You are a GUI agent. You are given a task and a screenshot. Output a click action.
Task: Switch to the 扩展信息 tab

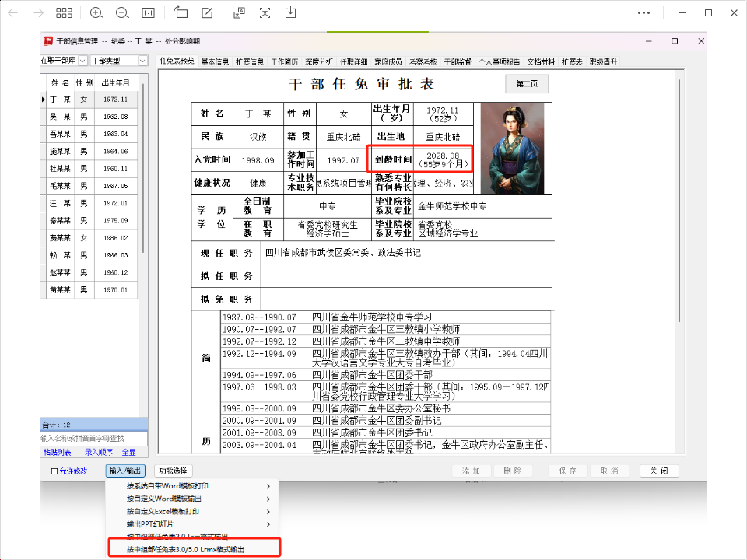coord(250,62)
